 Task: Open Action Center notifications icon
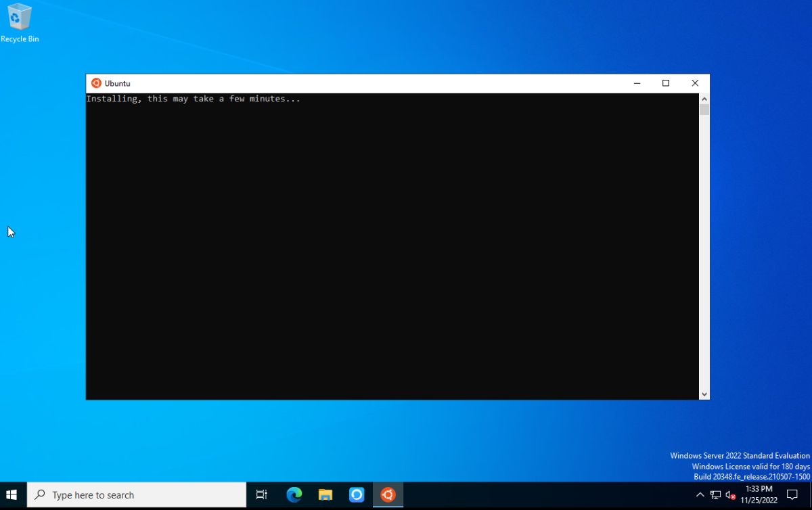click(793, 494)
